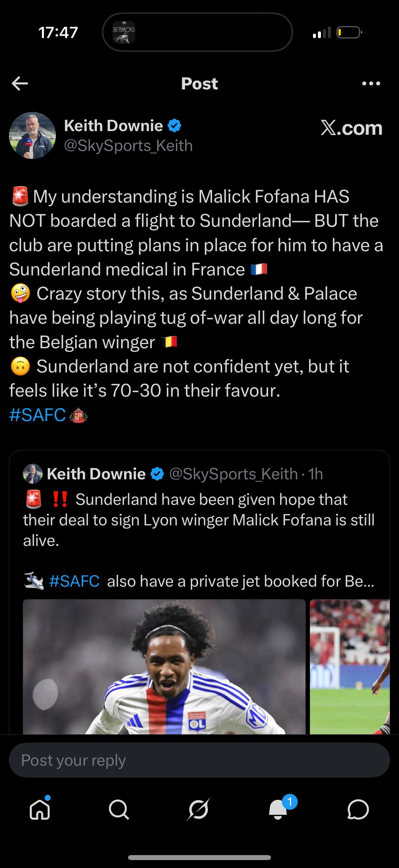Open the Search magnifier tab
The width and height of the screenshot is (399, 868).
(119, 810)
